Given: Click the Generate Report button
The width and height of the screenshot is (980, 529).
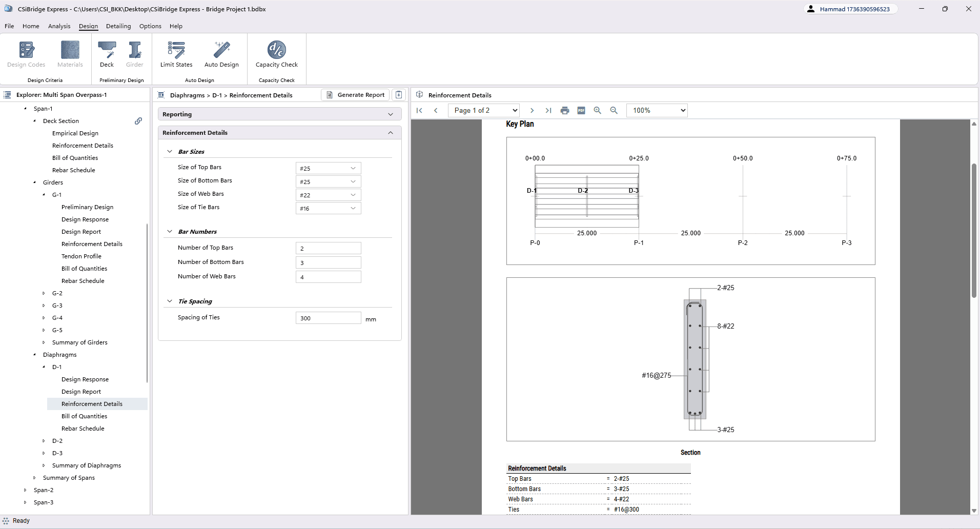Looking at the screenshot, I should click(355, 95).
